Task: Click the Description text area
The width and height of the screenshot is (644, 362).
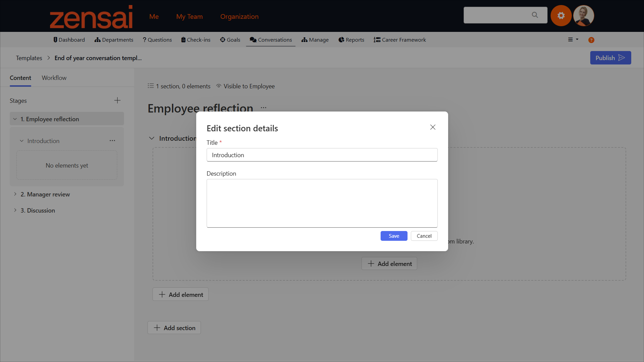Action: (322, 203)
